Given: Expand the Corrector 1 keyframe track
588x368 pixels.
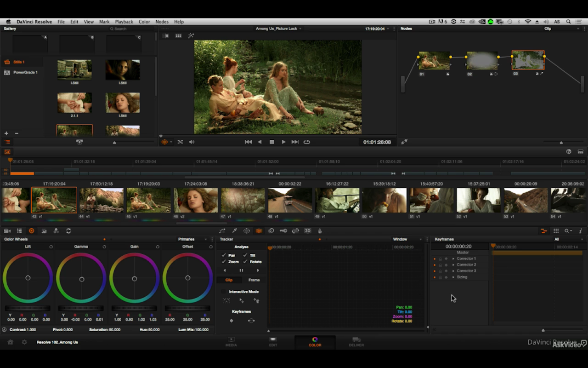Looking at the screenshot, I should point(453,259).
